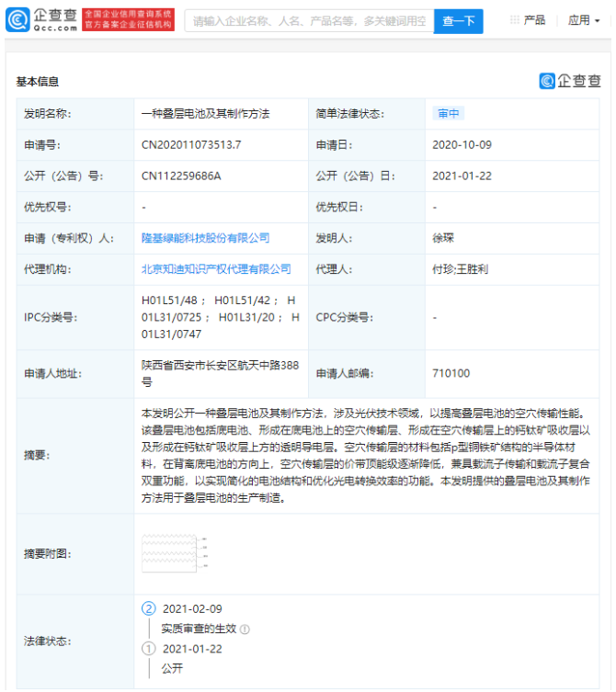The width and height of the screenshot is (616, 692).
Task: Open agency link 北京知迪知识产权代理有限公司
Action: (x=216, y=269)
